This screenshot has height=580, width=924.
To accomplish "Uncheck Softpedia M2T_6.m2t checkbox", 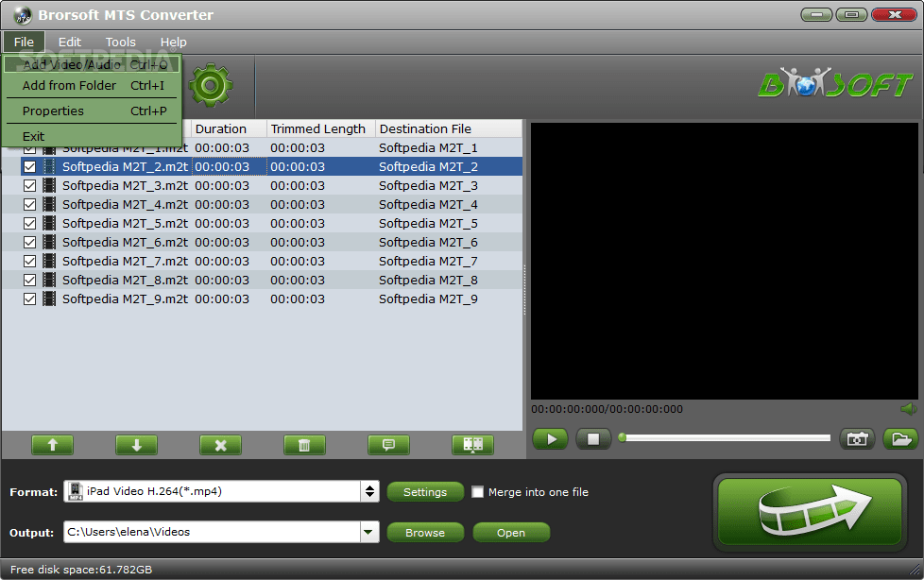I will coord(29,242).
